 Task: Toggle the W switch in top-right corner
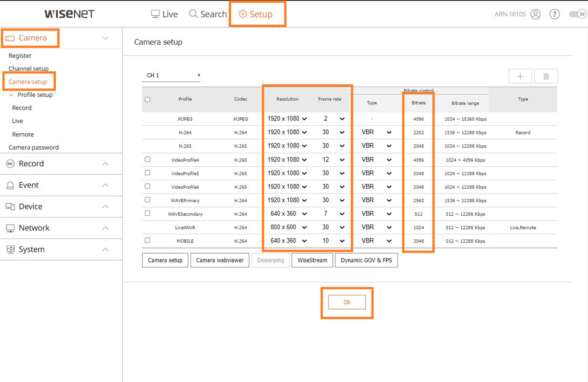(578, 14)
